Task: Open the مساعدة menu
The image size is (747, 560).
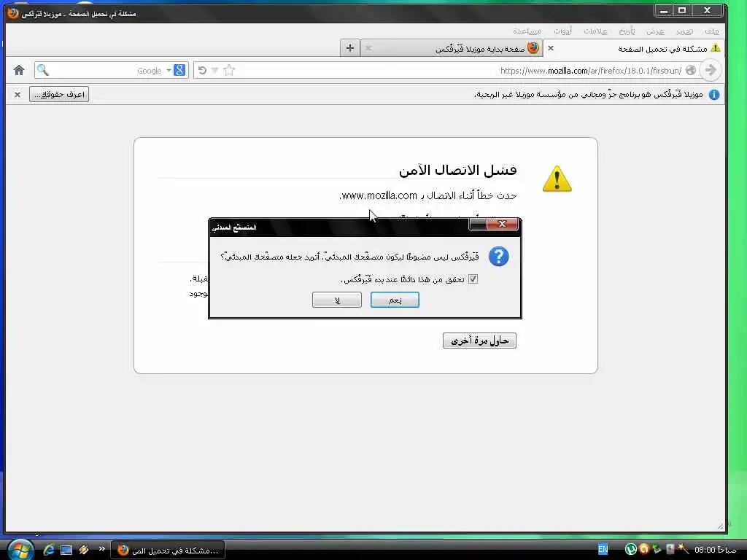Action: coord(527,31)
